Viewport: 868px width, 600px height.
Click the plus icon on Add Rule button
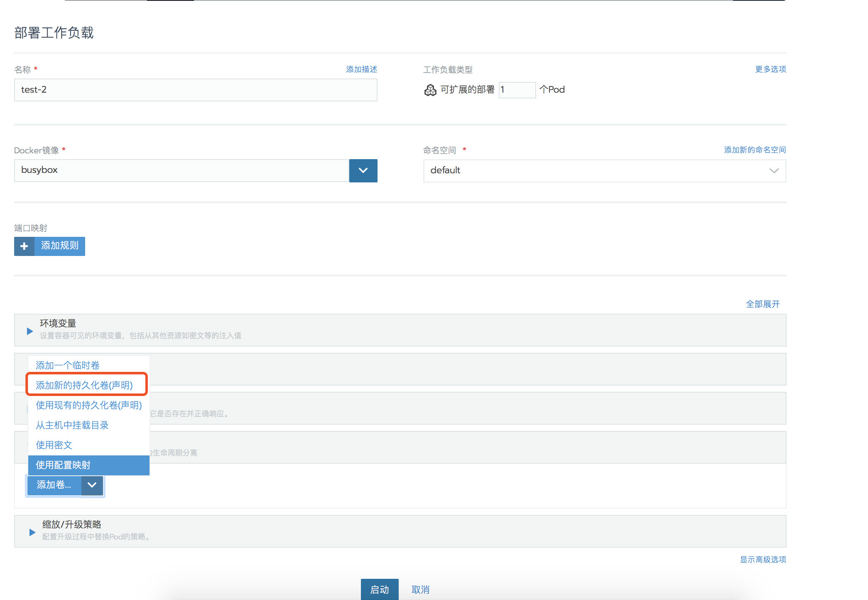click(24, 246)
